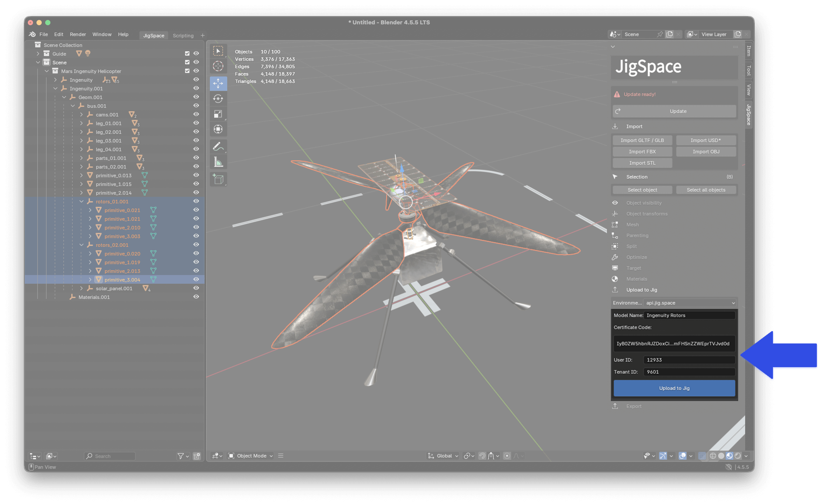This screenshot has width=819, height=504.
Task: Uncheck Mars Ingenuity Helicopter collection checkbox
Action: click(187, 71)
